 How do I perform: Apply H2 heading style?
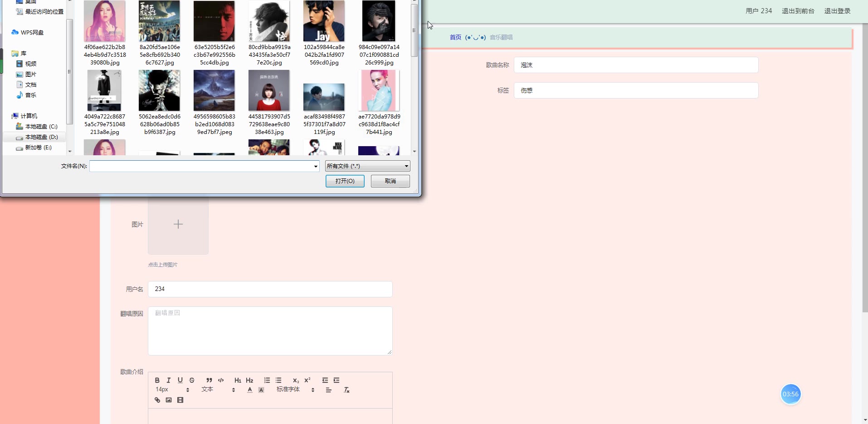click(249, 380)
